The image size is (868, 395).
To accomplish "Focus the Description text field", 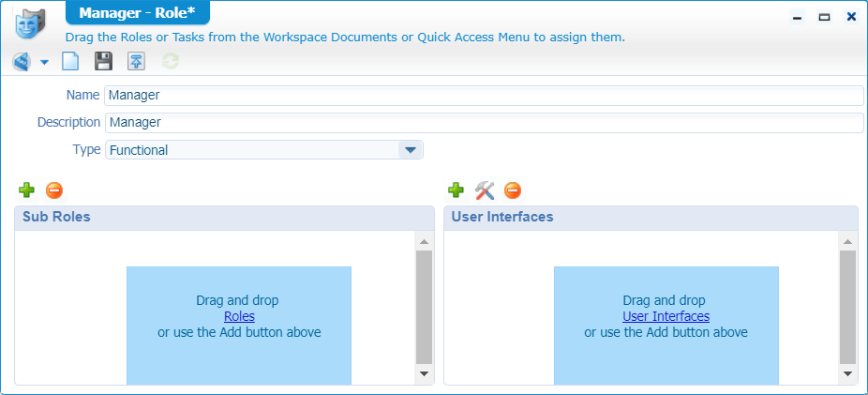I will point(483,123).
